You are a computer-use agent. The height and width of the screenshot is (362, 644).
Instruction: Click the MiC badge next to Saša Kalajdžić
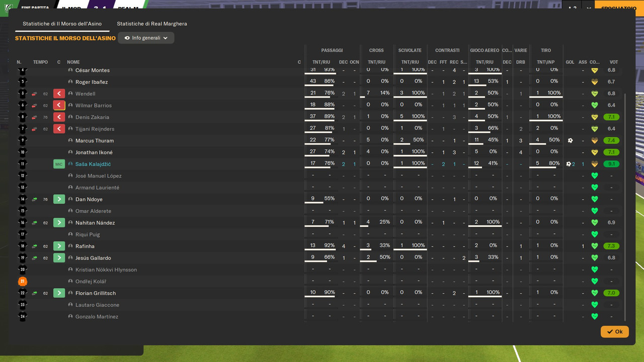(x=59, y=164)
